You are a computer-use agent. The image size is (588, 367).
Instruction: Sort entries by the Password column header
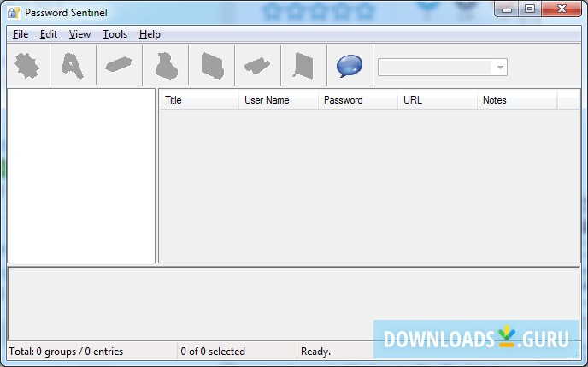358,100
